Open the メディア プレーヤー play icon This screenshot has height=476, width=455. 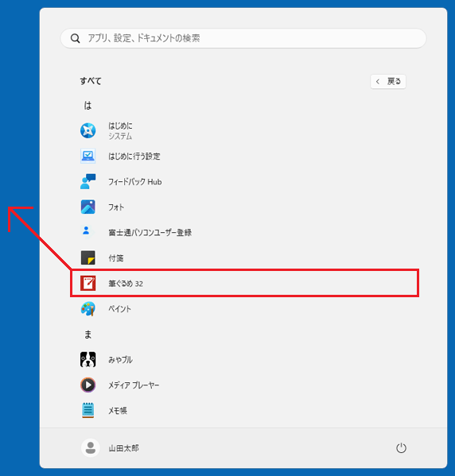87,385
